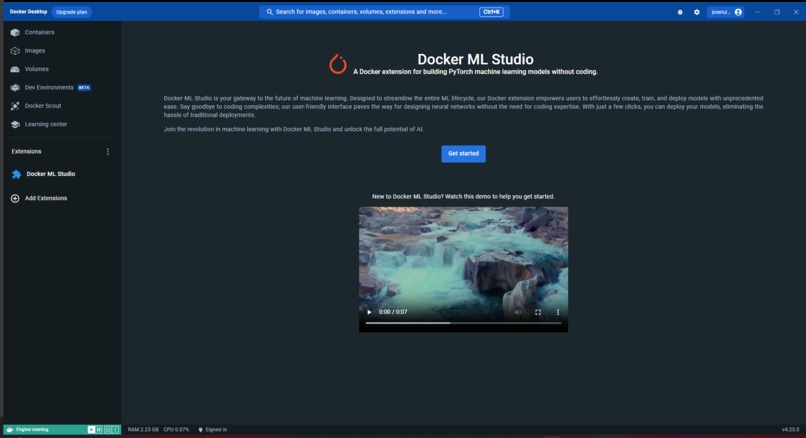
Task: Click the Add Extensions label
Action: point(46,198)
